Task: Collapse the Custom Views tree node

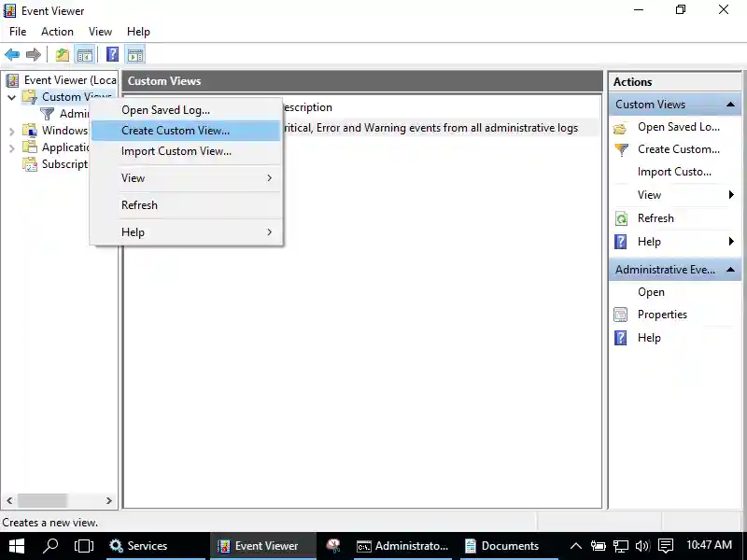Action: click(x=11, y=97)
